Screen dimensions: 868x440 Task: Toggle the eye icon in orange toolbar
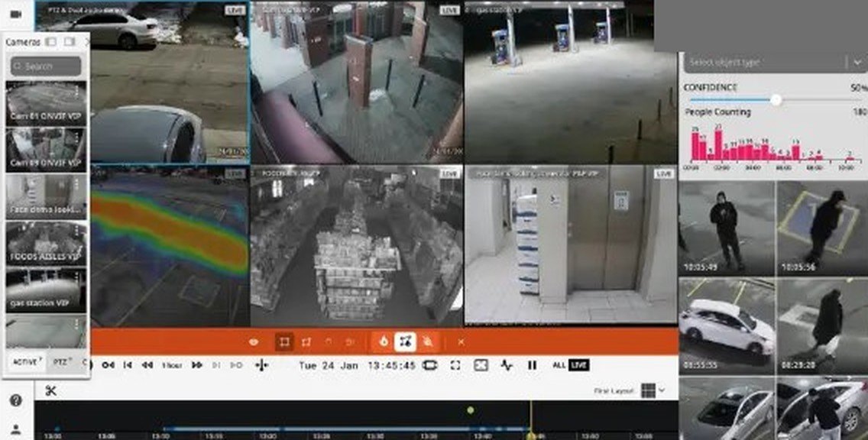(x=254, y=342)
